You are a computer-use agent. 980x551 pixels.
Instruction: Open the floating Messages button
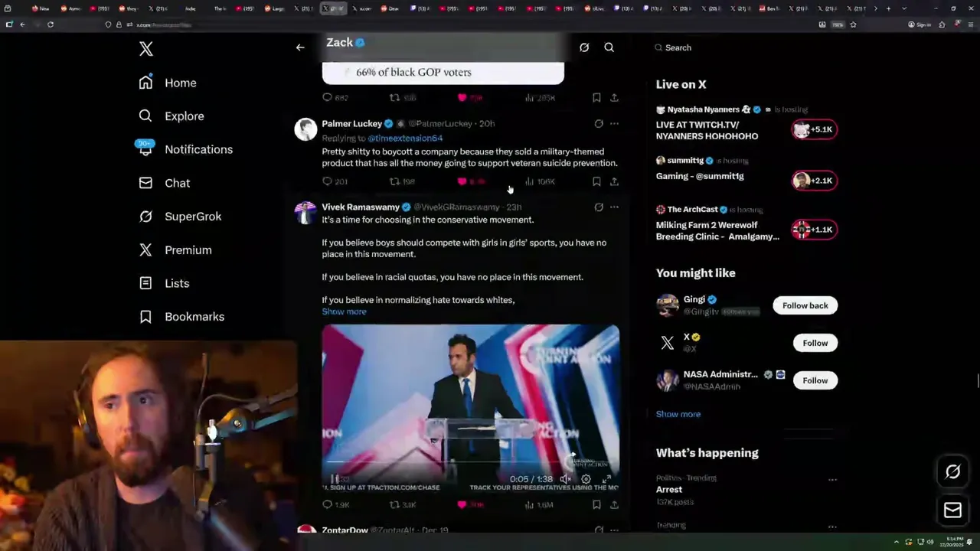pyautogui.click(x=952, y=510)
